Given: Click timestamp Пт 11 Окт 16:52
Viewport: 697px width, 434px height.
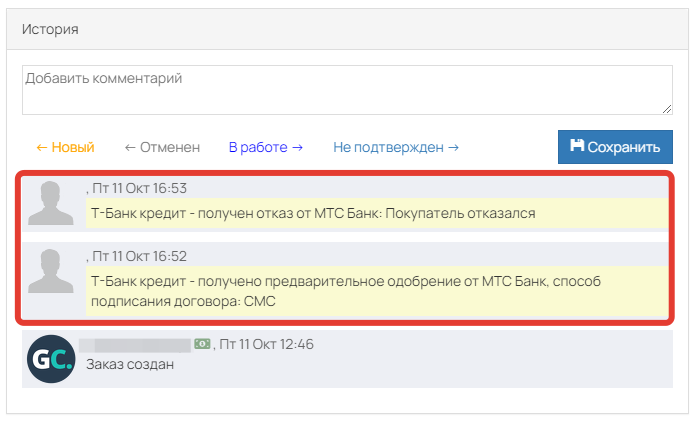Looking at the screenshot, I should (x=140, y=256).
